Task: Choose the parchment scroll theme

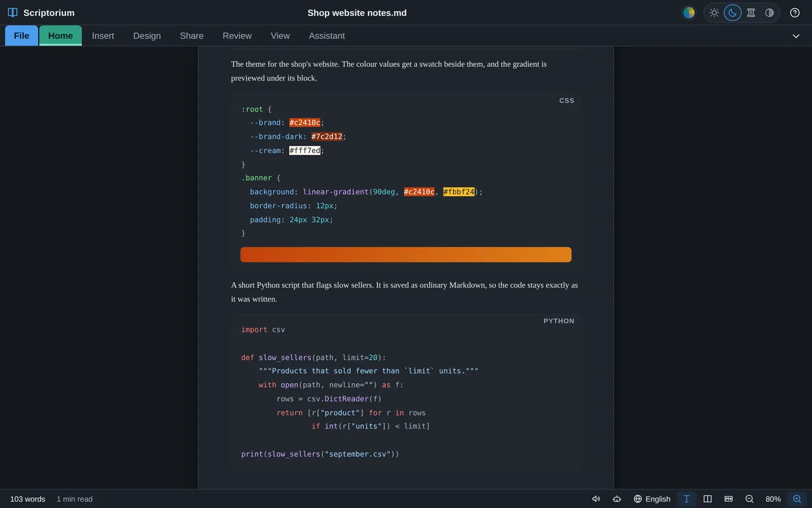Action: pyautogui.click(x=751, y=13)
